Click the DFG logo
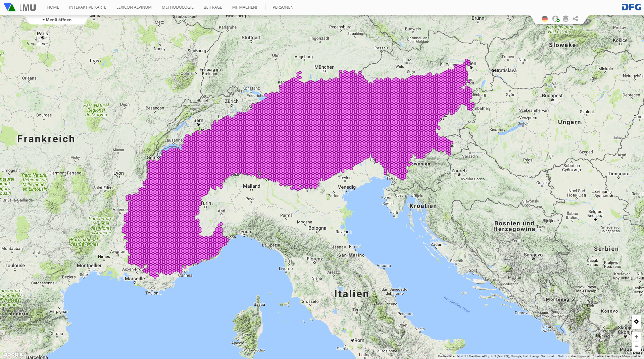This screenshot has height=359, width=644. tap(631, 7)
